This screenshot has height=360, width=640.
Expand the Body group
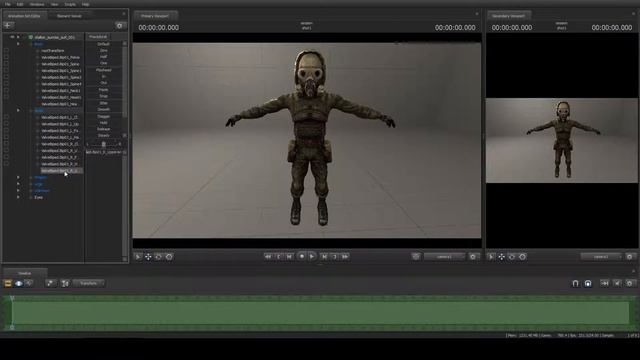tap(18, 44)
